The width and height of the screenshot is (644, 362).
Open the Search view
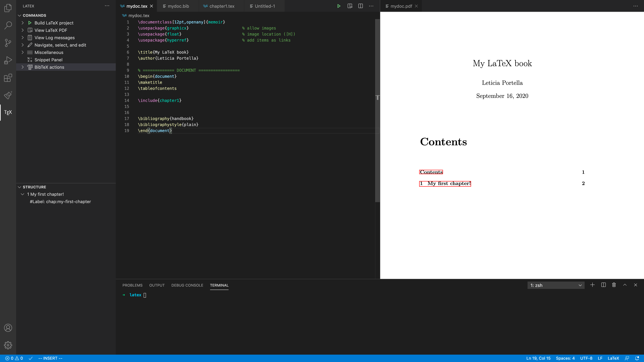tap(8, 25)
